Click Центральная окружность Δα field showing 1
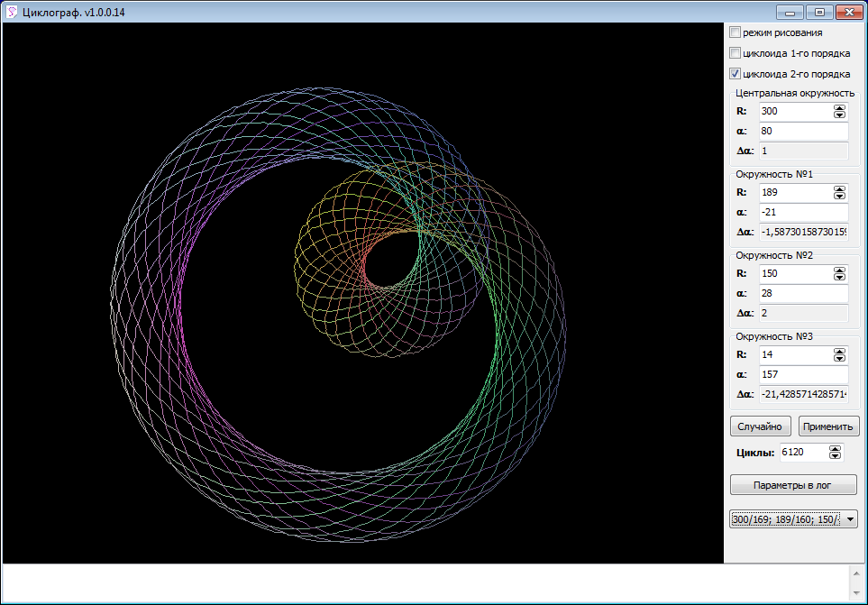The width and height of the screenshot is (868, 605). tap(804, 151)
